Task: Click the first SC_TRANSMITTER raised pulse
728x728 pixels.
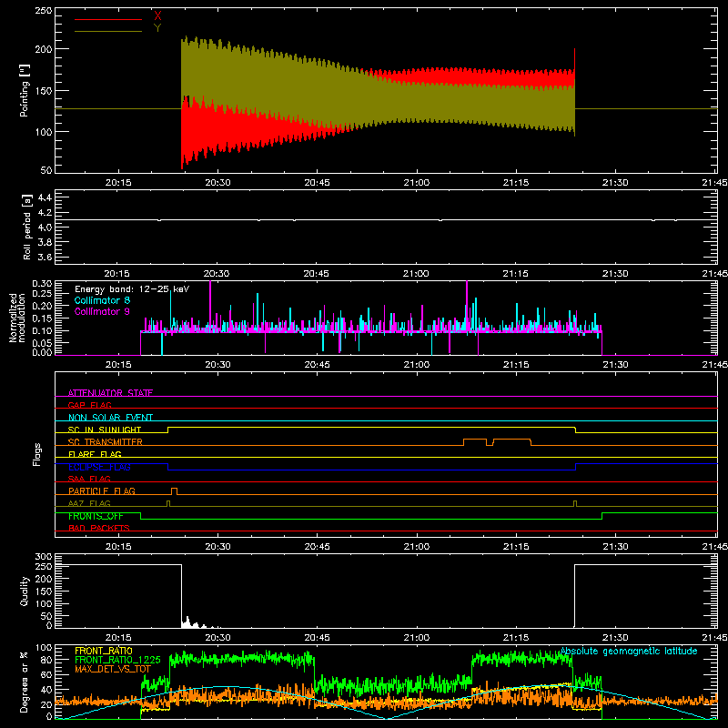Action: tap(475, 442)
